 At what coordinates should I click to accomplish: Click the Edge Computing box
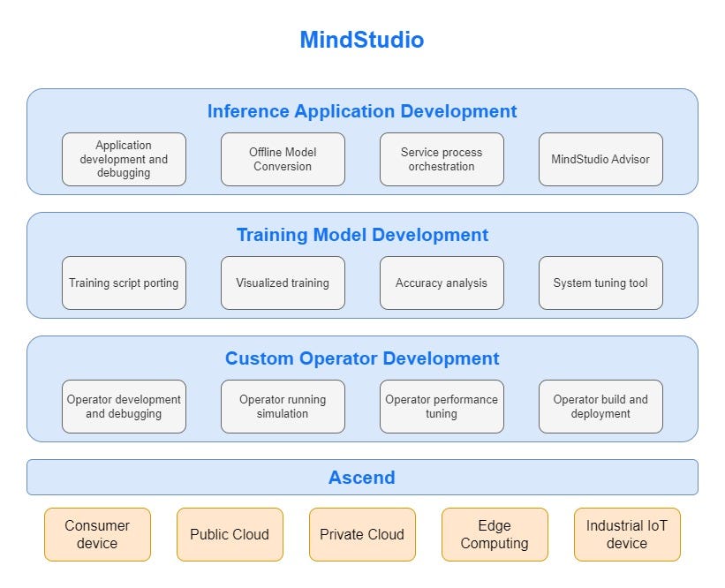(495, 534)
